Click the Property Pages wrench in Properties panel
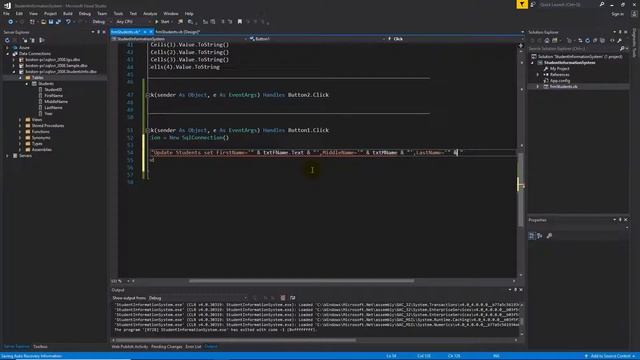Screen dimensions: 640x360 (x=549, y=236)
